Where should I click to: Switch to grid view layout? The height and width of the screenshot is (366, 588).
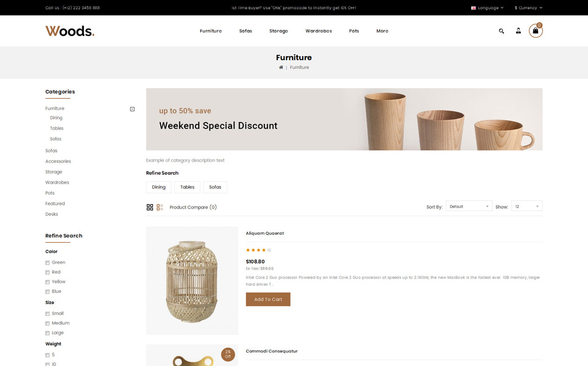tap(150, 207)
